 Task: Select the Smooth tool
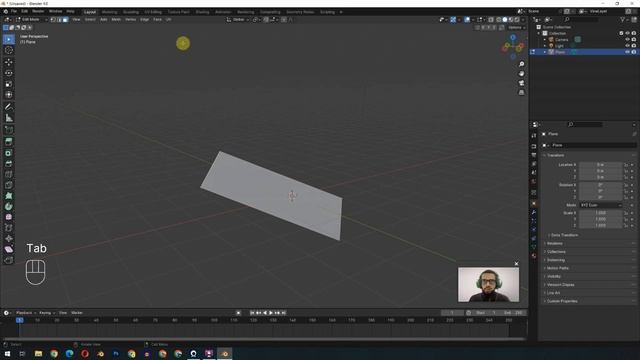pos(9,217)
